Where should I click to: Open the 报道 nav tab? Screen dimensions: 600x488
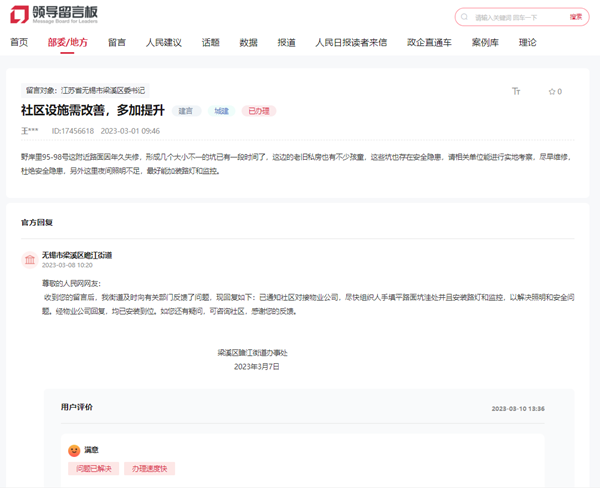(286, 42)
